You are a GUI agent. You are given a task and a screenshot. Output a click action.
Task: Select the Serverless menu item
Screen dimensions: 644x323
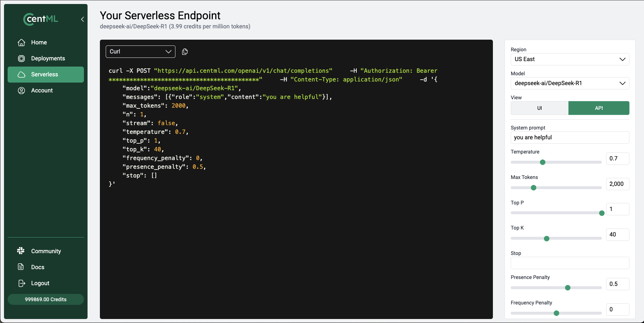click(x=46, y=75)
